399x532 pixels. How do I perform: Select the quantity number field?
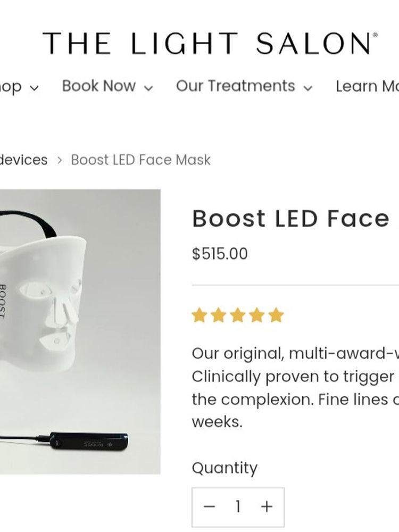pyautogui.click(x=238, y=506)
